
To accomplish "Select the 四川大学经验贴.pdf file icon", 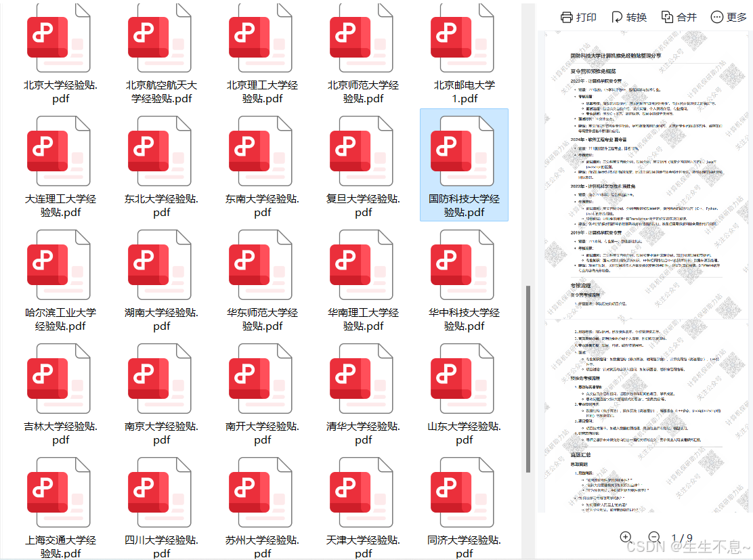I will point(159,492).
